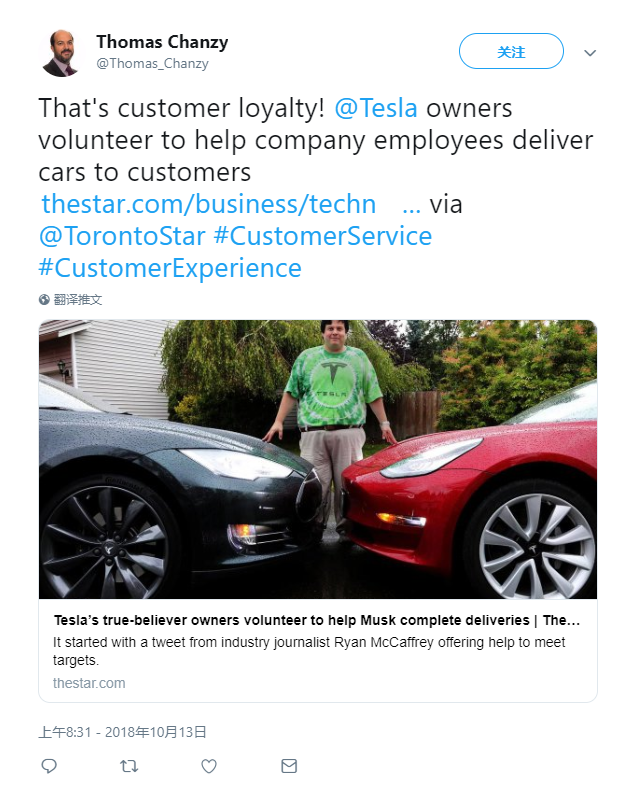The height and width of the screenshot is (791, 637).
Task: Click the globe translate icon
Action: pyautogui.click(x=44, y=299)
